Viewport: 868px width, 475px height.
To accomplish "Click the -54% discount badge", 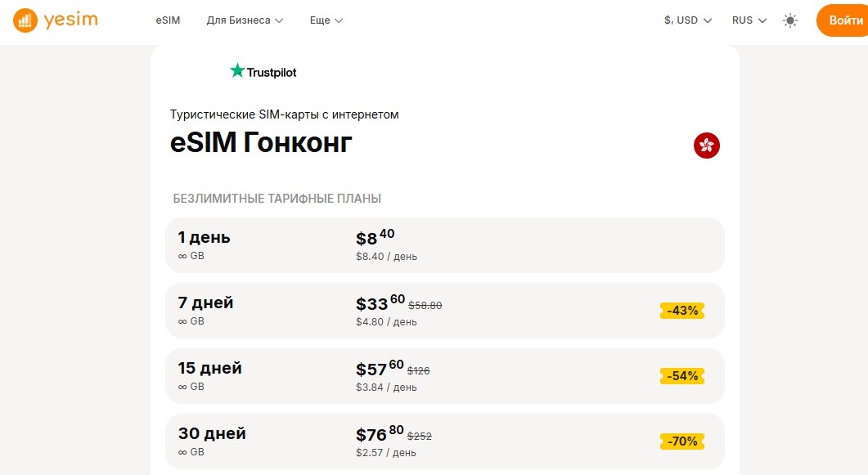I will click(681, 375).
